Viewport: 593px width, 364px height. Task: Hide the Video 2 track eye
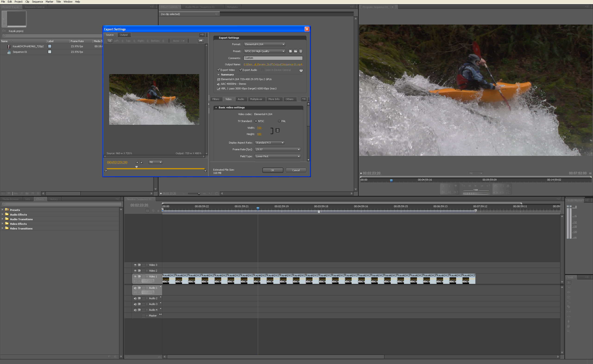pyautogui.click(x=135, y=271)
